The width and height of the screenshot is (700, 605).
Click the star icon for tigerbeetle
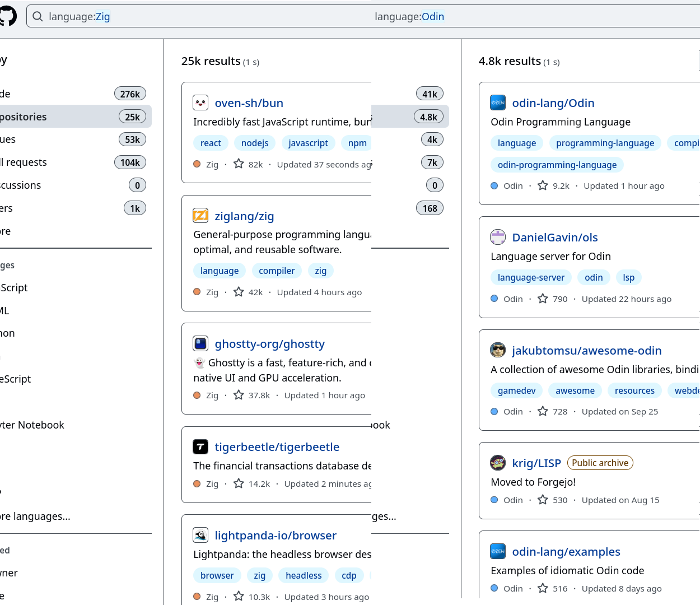tap(239, 483)
